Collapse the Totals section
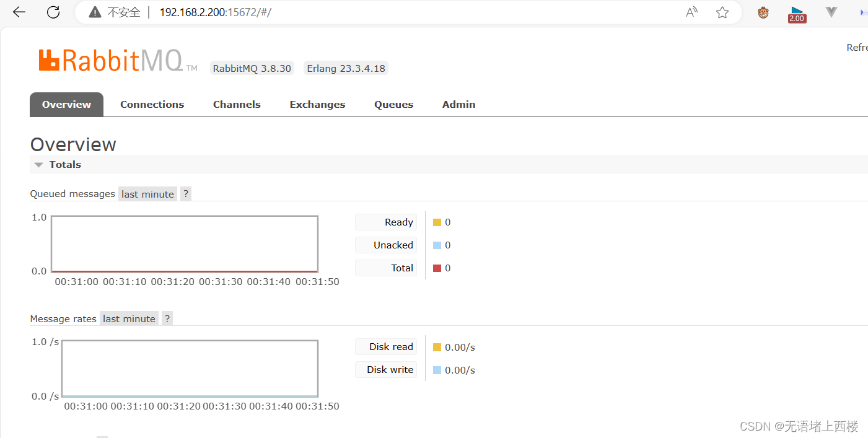The image size is (868, 438). coord(40,164)
